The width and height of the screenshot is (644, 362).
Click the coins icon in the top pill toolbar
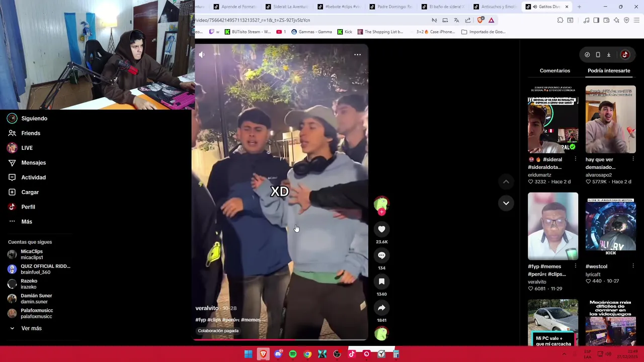point(587,55)
